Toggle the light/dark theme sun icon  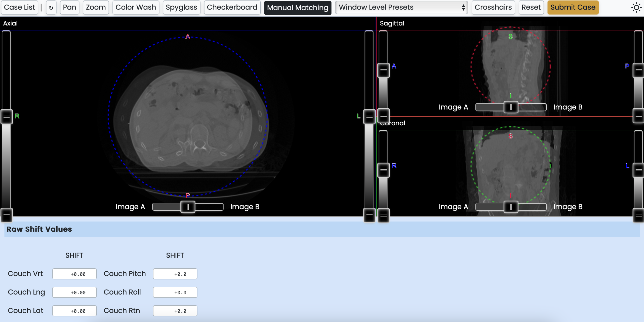coord(636,8)
